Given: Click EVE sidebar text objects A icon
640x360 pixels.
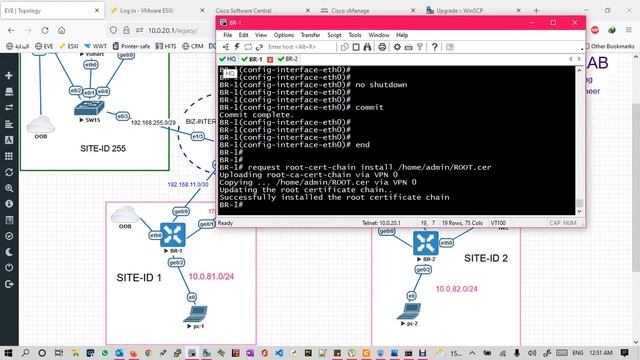Looking at the screenshot, I should pyautogui.click(x=9, y=140).
